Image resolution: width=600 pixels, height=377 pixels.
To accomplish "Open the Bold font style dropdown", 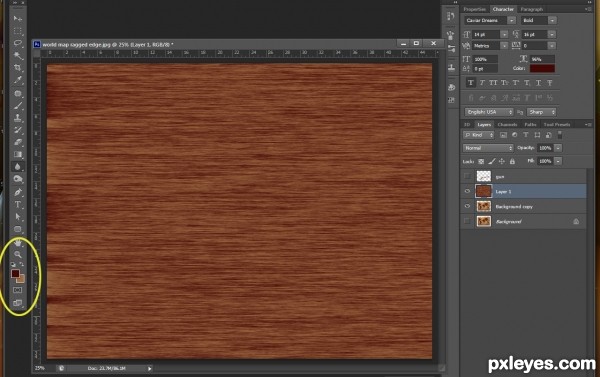I will (552, 20).
